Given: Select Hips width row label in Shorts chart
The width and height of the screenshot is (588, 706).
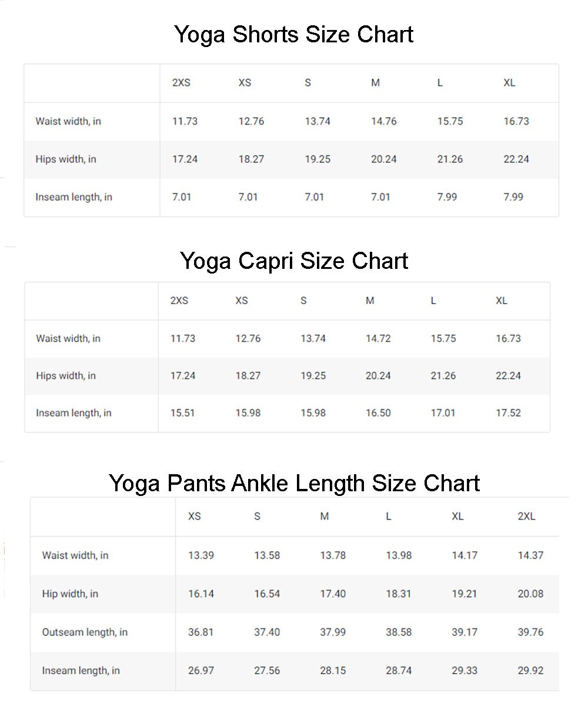Looking at the screenshot, I should [66, 159].
